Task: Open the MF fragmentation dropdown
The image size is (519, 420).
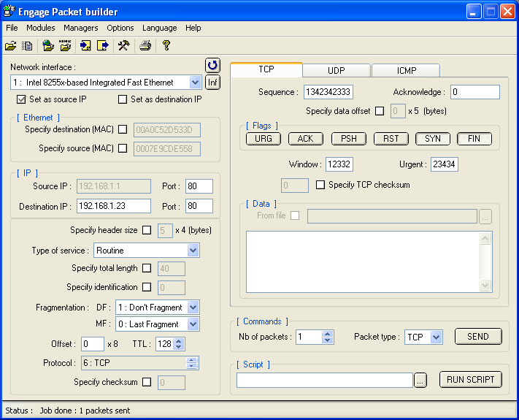Action: tap(193, 324)
